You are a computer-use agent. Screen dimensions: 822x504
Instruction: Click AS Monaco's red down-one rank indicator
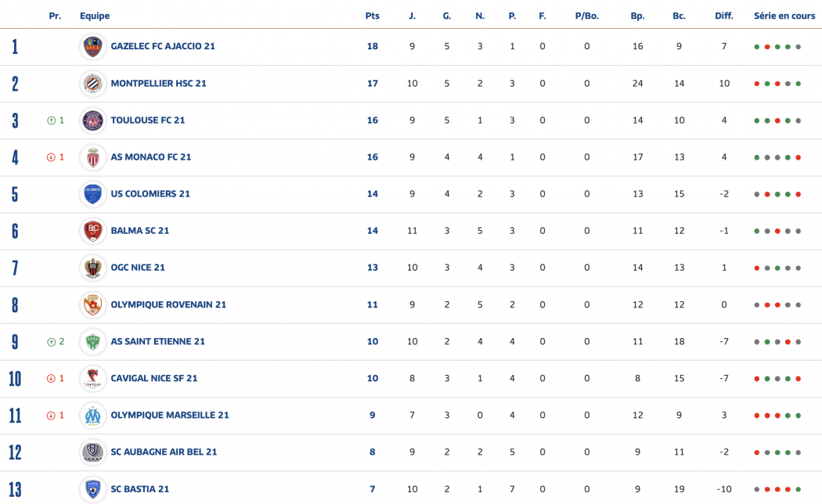coord(55,157)
